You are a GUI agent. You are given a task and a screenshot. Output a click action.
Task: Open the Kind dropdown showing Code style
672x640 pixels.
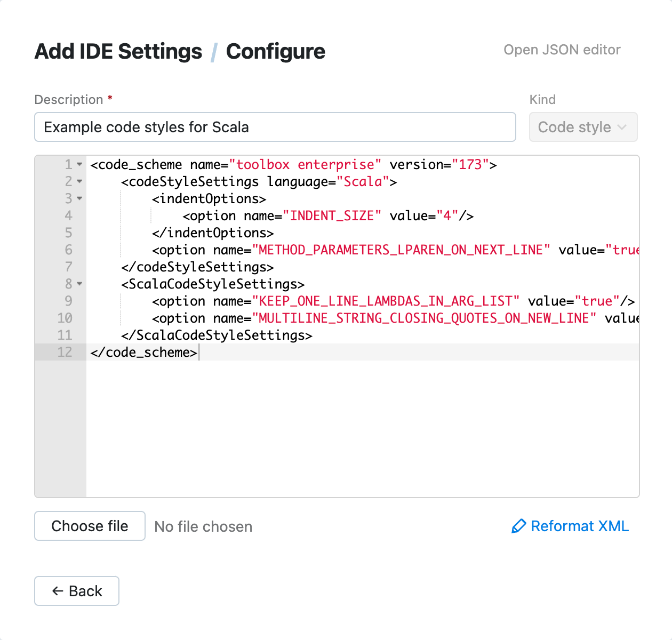click(583, 127)
